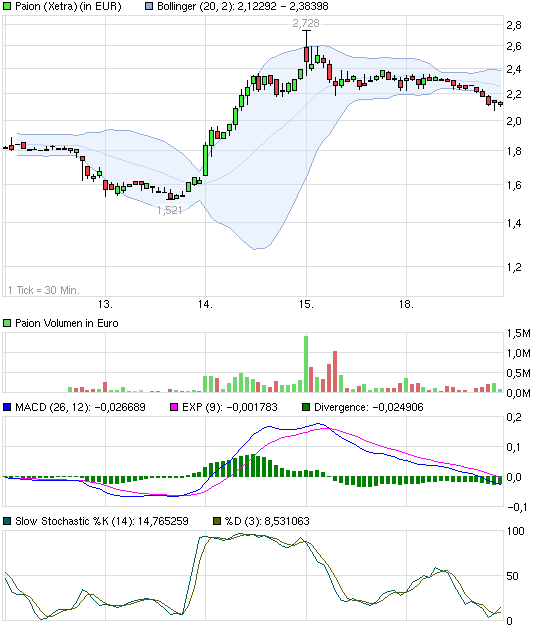Click the %D (3): 8,531063 text
Image resolution: width=545 pixels, height=629 pixels.
[x=267, y=521]
